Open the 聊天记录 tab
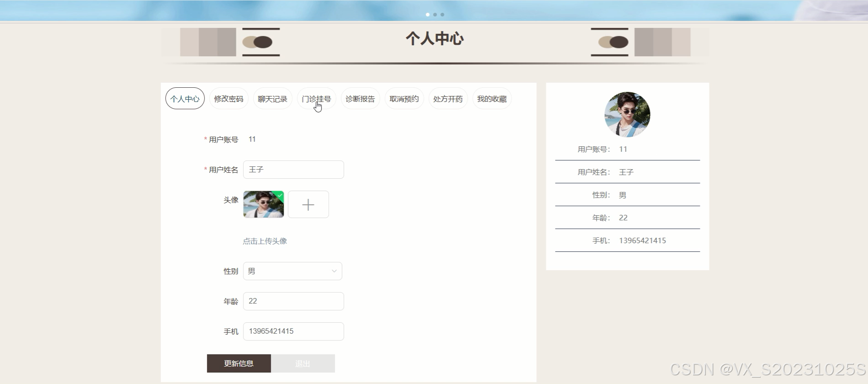The width and height of the screenshot is (868, 384). tap(272, 99)
